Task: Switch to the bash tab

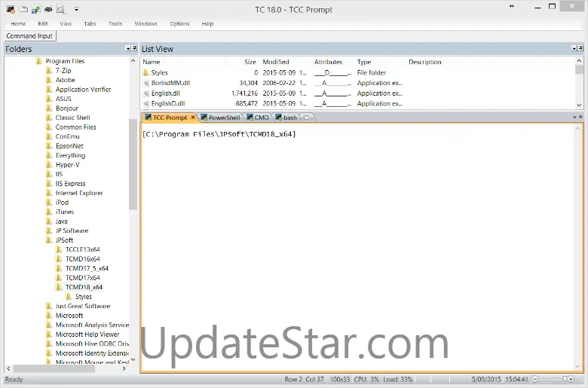Action: coord(286,118)
